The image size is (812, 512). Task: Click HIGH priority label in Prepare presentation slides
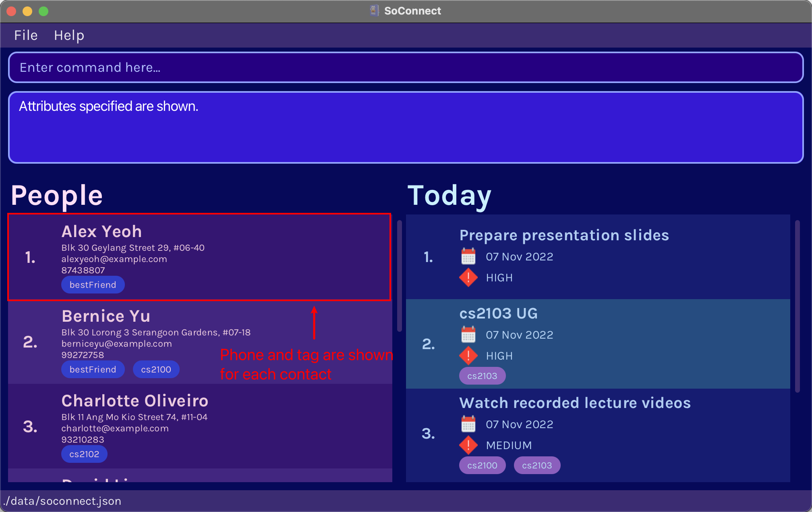499,277
